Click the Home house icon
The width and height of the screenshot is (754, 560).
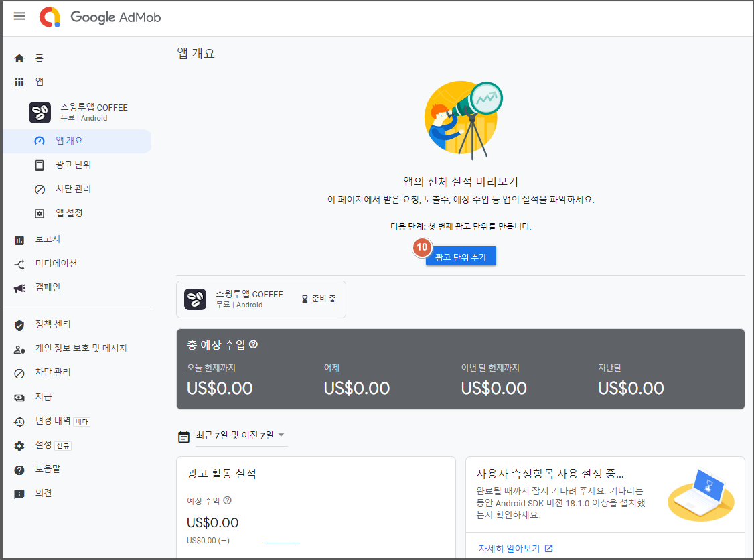(x=19, y=58)
